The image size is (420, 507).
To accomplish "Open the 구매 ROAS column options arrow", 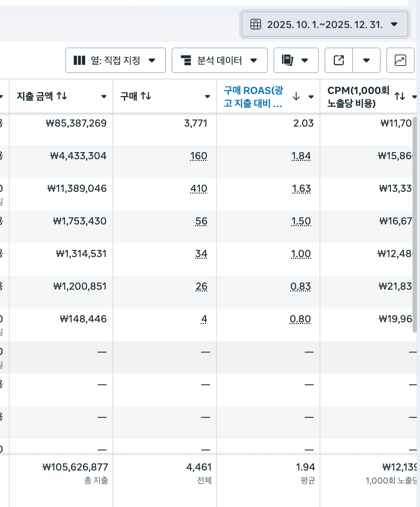I will [x=311, y=96].
